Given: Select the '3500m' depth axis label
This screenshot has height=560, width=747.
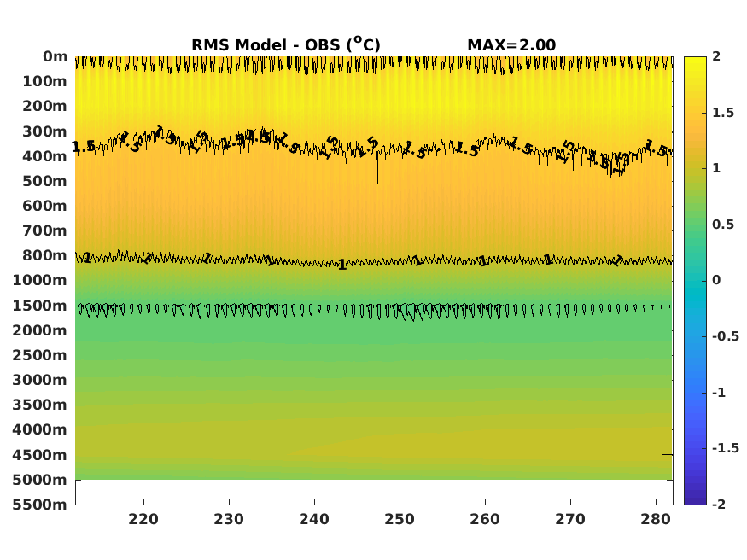Looking at the screenshot, I should pos(39,405).
